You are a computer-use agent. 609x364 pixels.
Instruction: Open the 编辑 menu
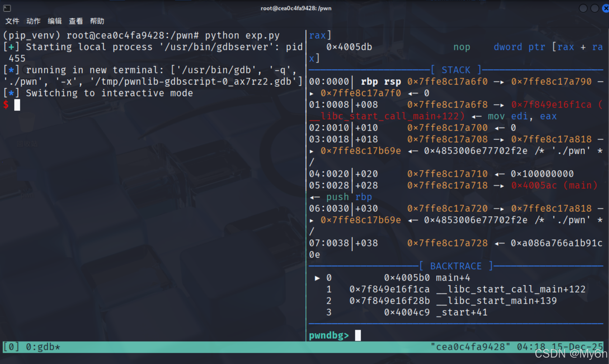(54, 21)
